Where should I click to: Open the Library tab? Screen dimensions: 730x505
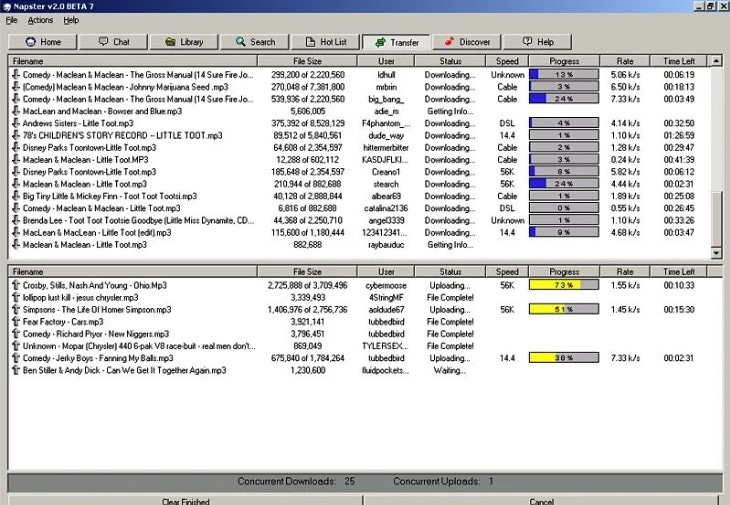click(184, 42)
